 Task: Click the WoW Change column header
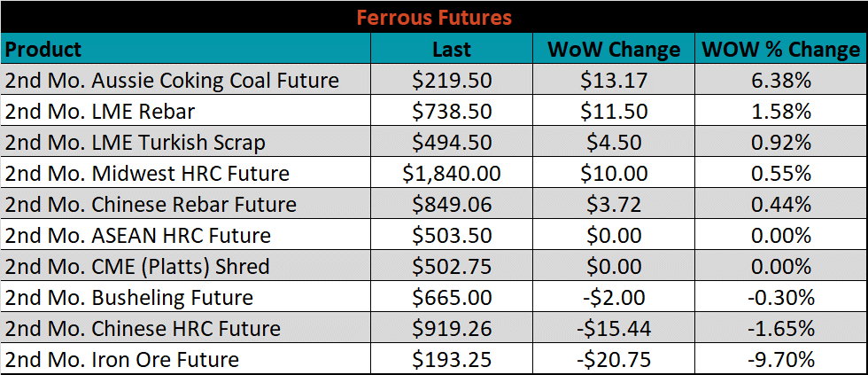(x=614, y=49)
